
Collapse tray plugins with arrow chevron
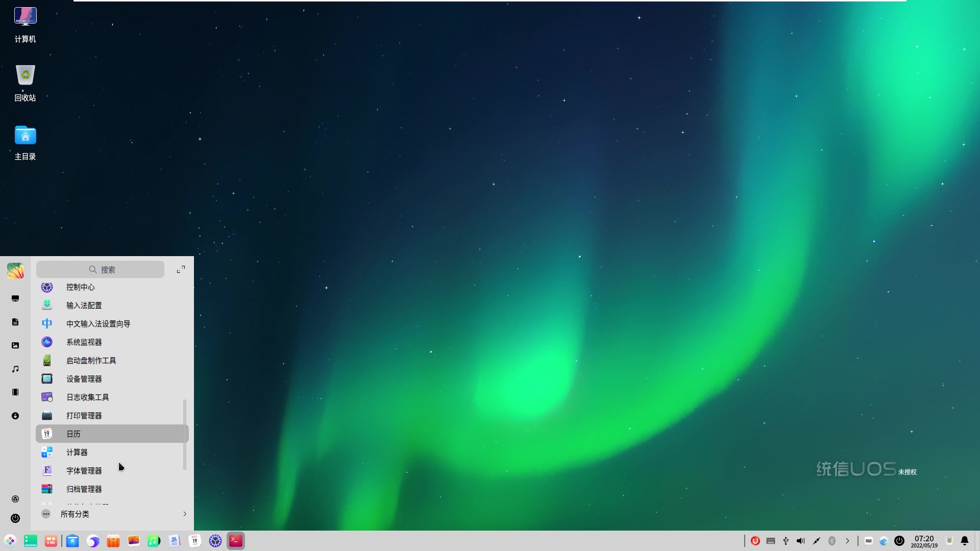(x=847, y=541)
